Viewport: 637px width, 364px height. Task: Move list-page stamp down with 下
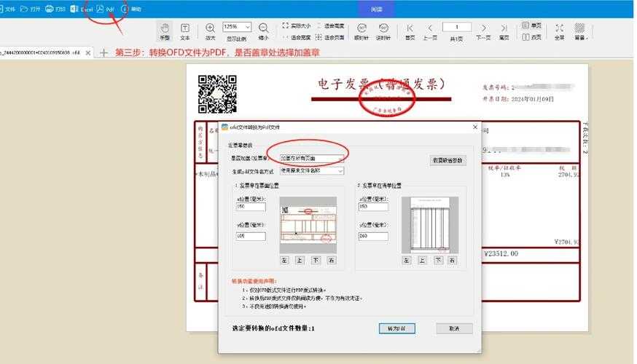click(x=438, y=261)
